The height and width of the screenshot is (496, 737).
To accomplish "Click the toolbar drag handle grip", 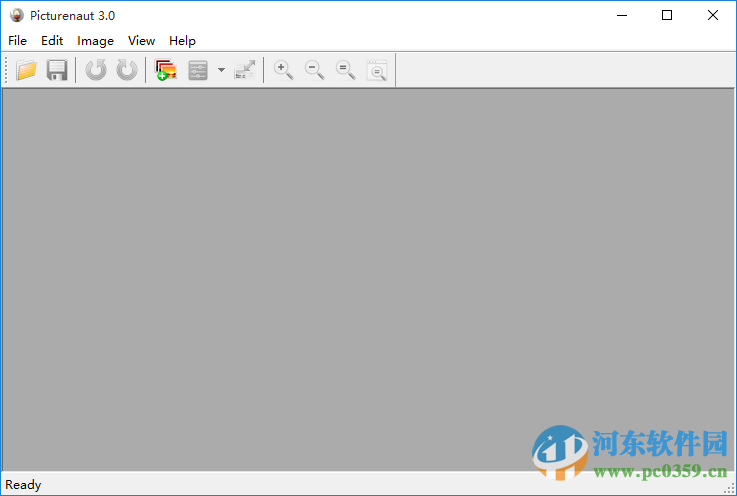I will point(6,70).
